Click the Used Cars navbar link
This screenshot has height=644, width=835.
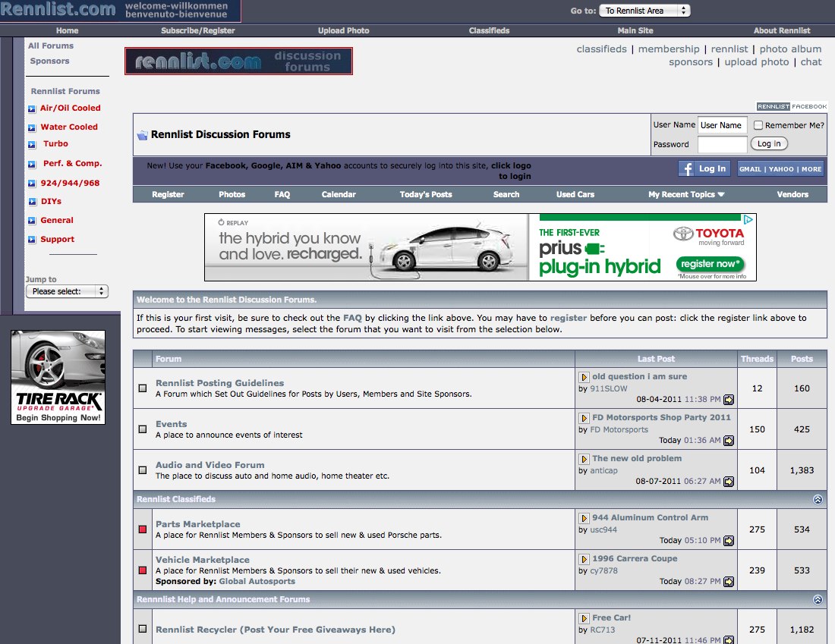[x=575, y=194]
